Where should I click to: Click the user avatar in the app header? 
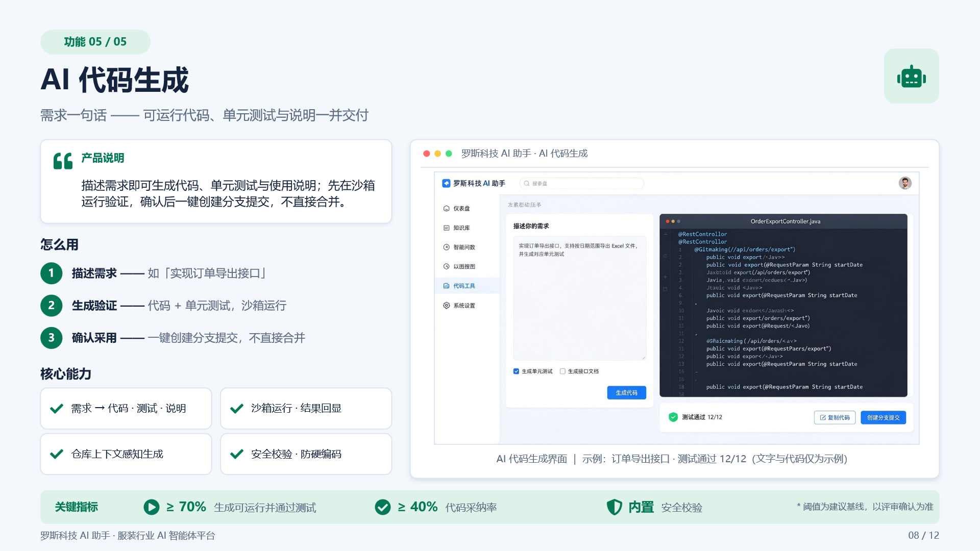905,183
